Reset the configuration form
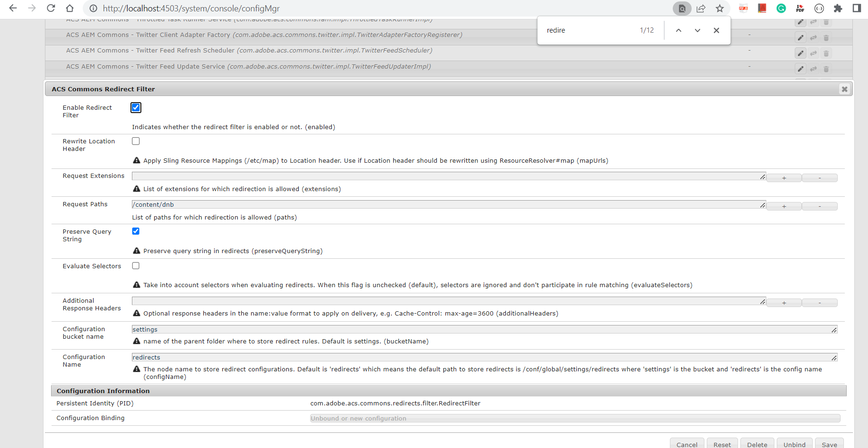Screen dimensions: 868x448 click(x=722, y=444)
